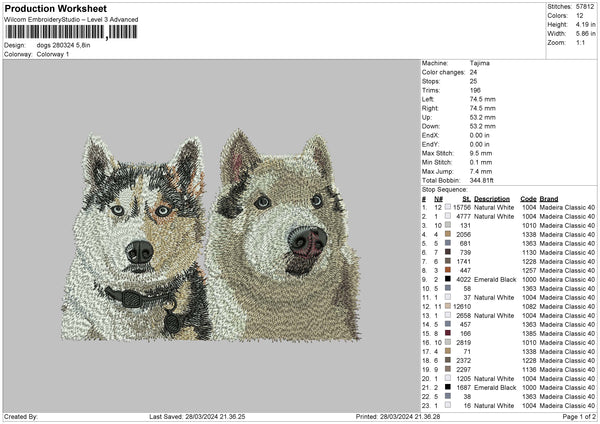Select design name 'dogs 280324 5,8in'
The width and height of the screenshot is (600, 424).
(64, 45)
